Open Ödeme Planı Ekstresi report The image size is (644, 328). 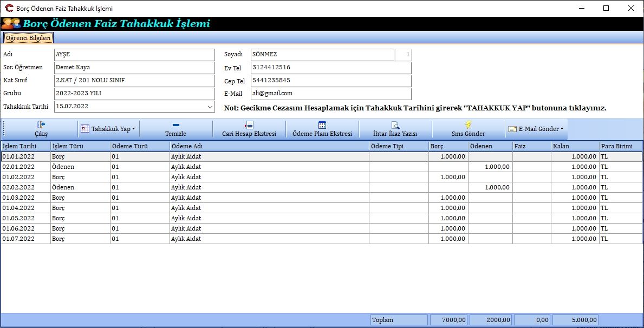coord(322,129)
